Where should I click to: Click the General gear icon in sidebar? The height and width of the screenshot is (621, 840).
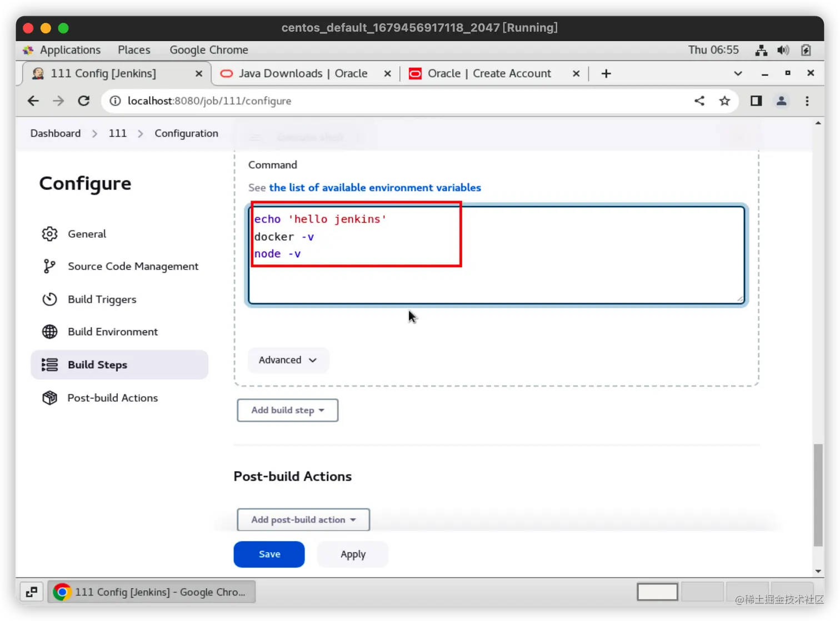(x=50, y=234)
